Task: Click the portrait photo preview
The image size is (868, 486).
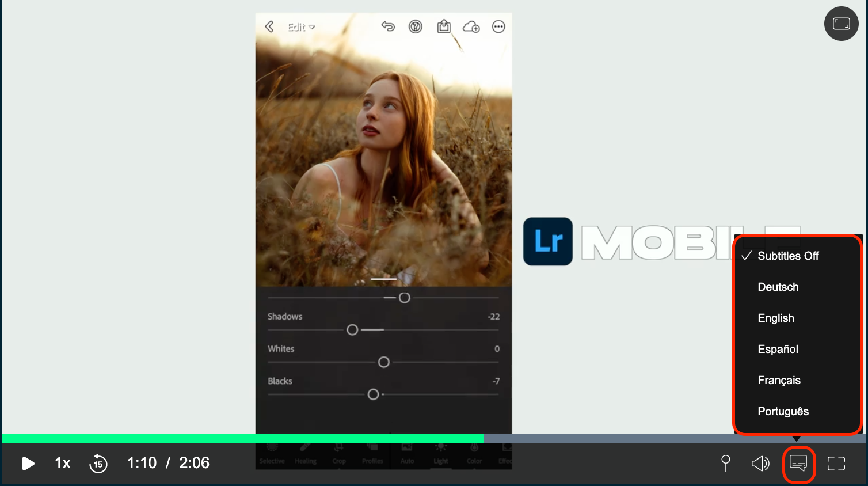Action: coord(384,150)
